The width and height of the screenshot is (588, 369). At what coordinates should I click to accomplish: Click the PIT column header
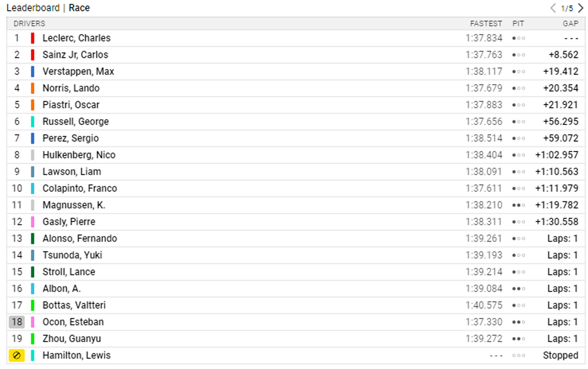coord(518,24)
